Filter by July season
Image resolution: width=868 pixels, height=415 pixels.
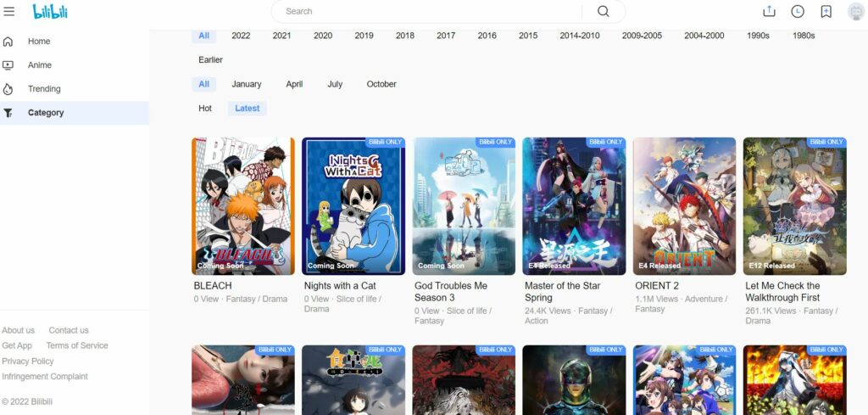click(335, 84)
